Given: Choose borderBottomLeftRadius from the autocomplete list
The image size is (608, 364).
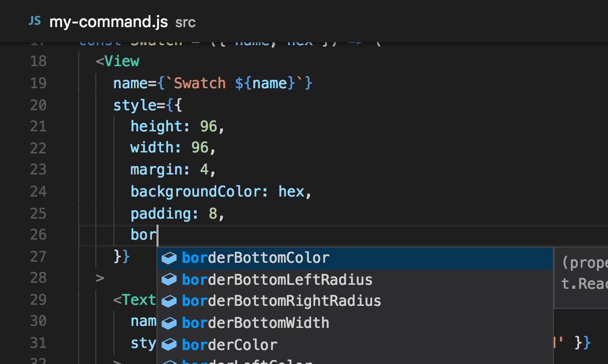Looking at the screenshot, I should 277,279.
